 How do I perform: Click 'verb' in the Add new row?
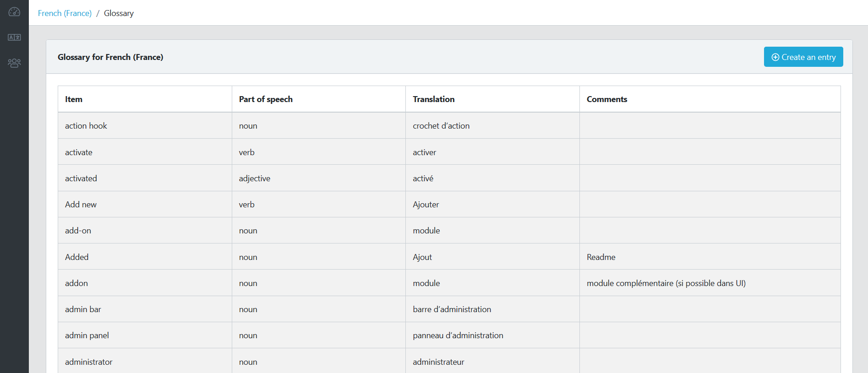[x=246, y=205]
